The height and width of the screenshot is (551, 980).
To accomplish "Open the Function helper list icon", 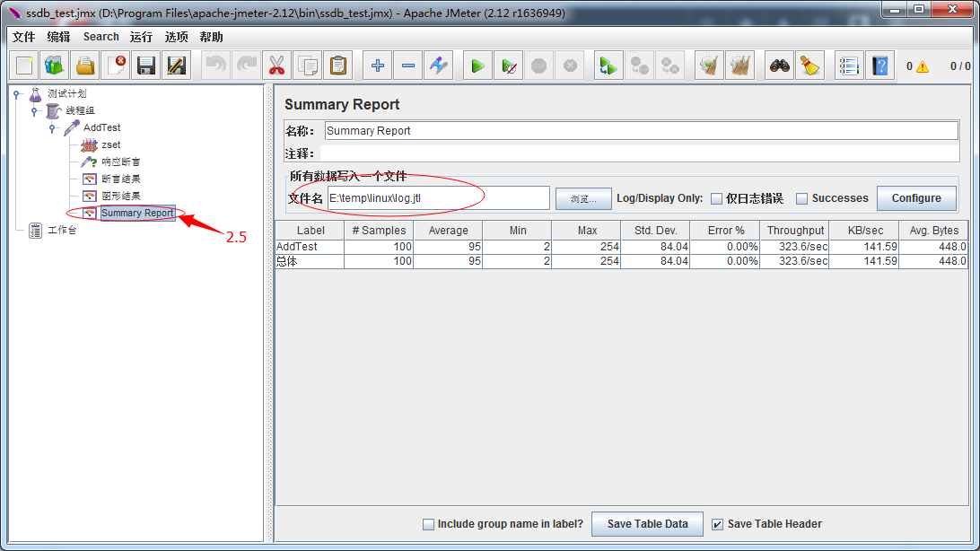I will click(x=849, y=66).
